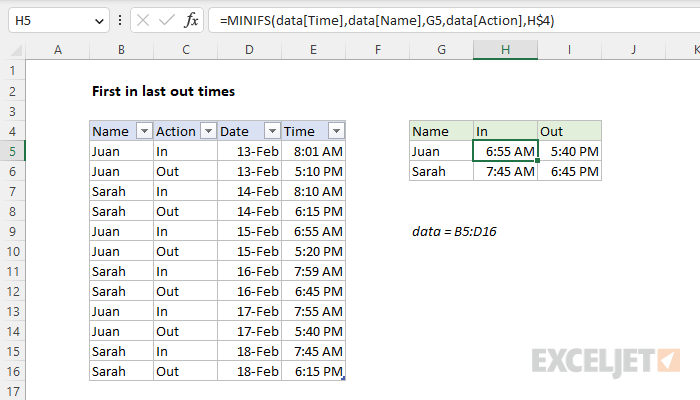Screen dimensions: 700x400
Task: Select Sarah's In time 7:45 AM
Action: pyautogui.click(x=505, y=171)
